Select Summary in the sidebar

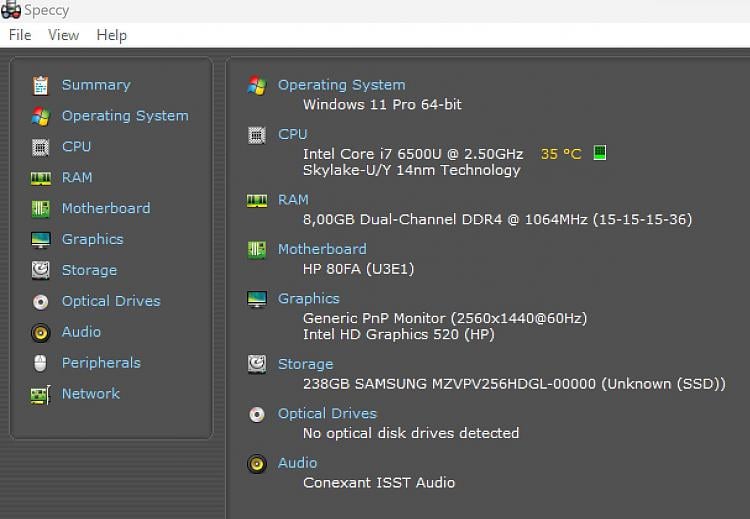[96, 85]
